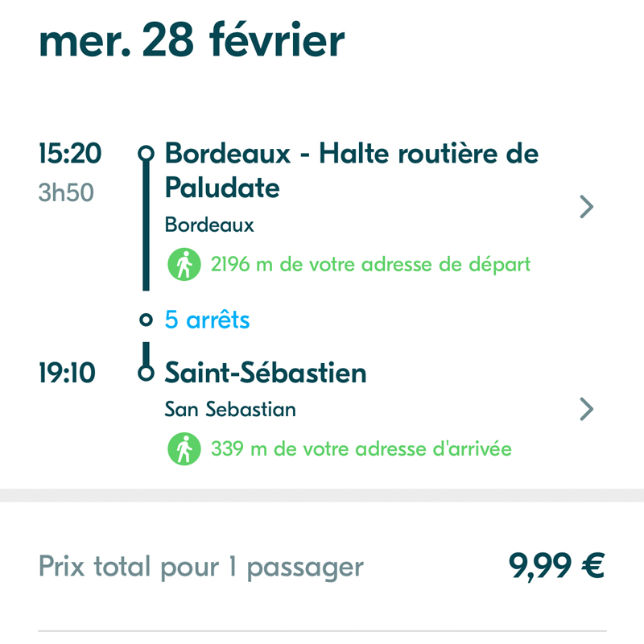Image resolution: width=644 pixels, height=644 pixels.
Task: Click the walking icon for arrival address
Action: [x=184, y=448]
